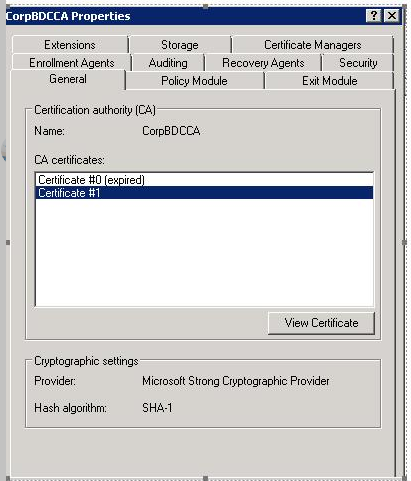Switch to the Storage tab
Image resolution: width=411 pixels, height=481 pixels.
coord(180,45)
